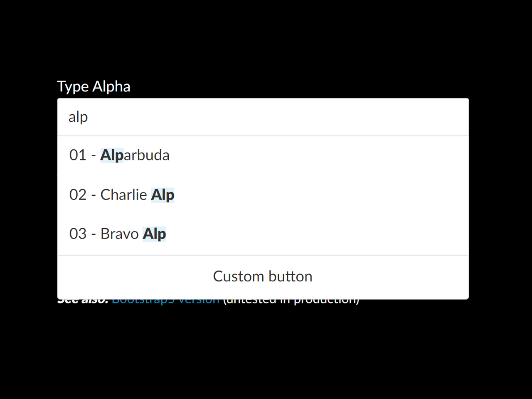Click the word "Alpha" in the label
532x399 pixels.
coord(111,86)
